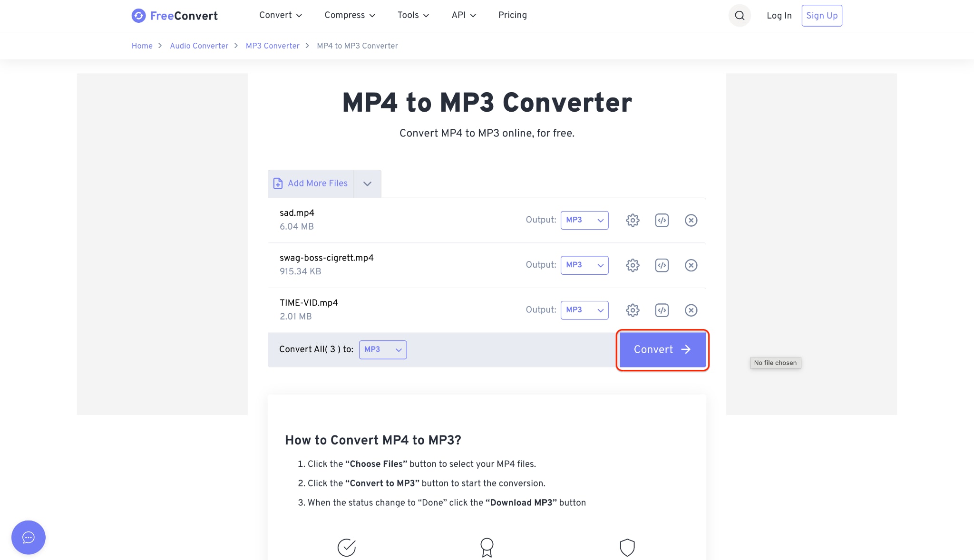
Task: Click the 2.01 MB file size
Action: (296, 317)
